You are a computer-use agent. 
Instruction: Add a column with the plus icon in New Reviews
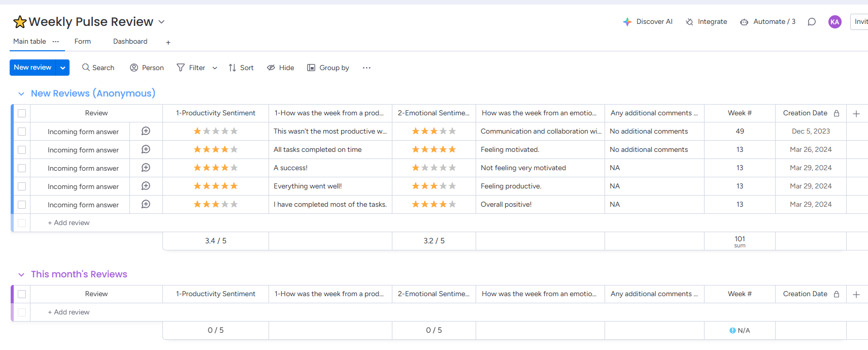856,113
